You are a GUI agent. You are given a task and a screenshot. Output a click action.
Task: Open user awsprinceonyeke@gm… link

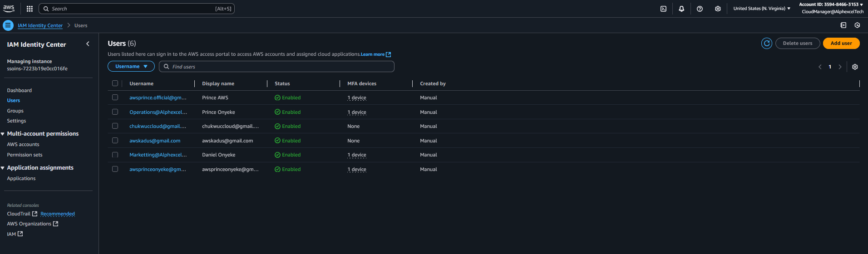click(158, 169)
